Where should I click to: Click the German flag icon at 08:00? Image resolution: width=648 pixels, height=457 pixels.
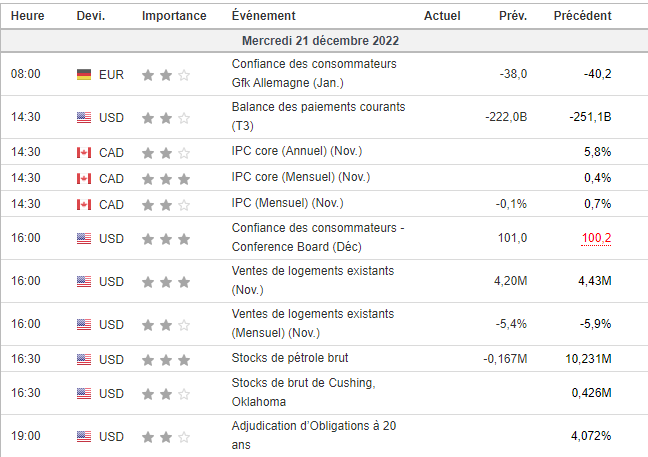click(84, 74)
